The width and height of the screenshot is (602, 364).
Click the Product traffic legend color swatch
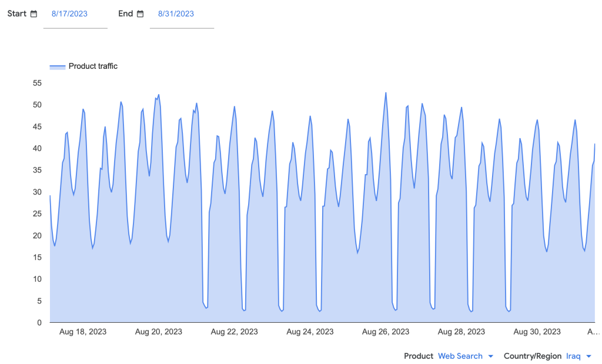point(57,66)
